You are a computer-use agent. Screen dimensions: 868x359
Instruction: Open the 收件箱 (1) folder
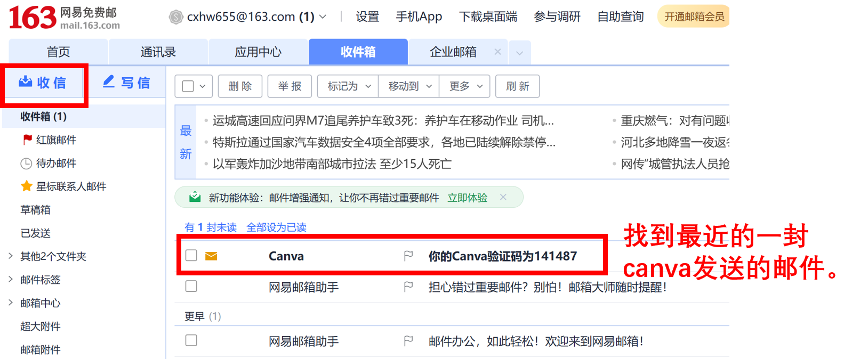pyautogui.click(x=84, y=116)
